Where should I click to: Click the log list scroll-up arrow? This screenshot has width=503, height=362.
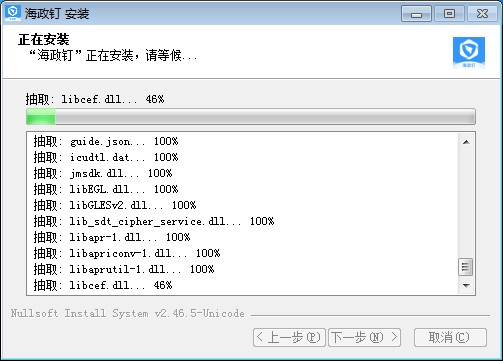(466, 142)
